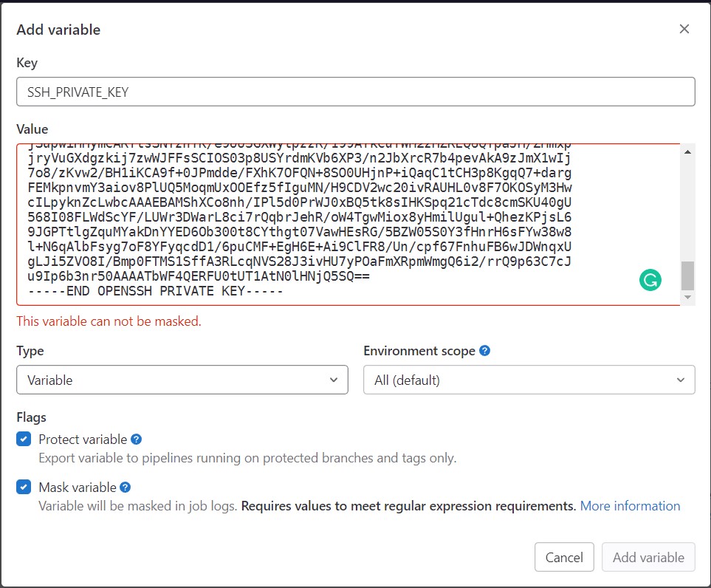711x588 pixels.
Task: Uncheck the Mask variable checkbox
Action: click(23, 486)
